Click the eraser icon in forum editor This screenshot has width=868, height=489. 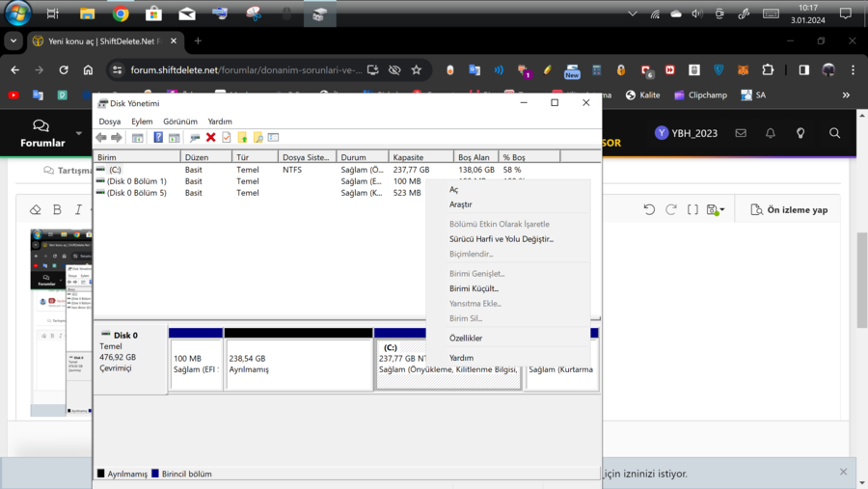(36, 209)
